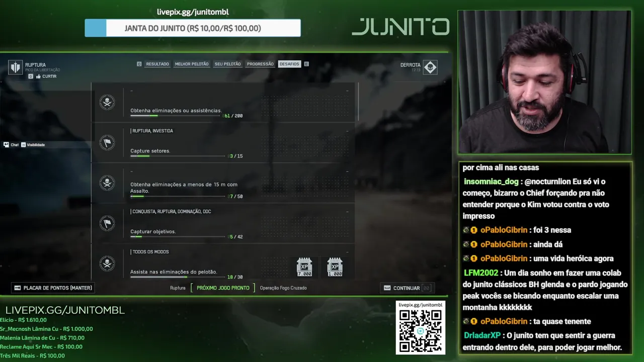Click the 1.000 XP reward icon
This screenshot has height=362, width=644.
tap(335, 267)
